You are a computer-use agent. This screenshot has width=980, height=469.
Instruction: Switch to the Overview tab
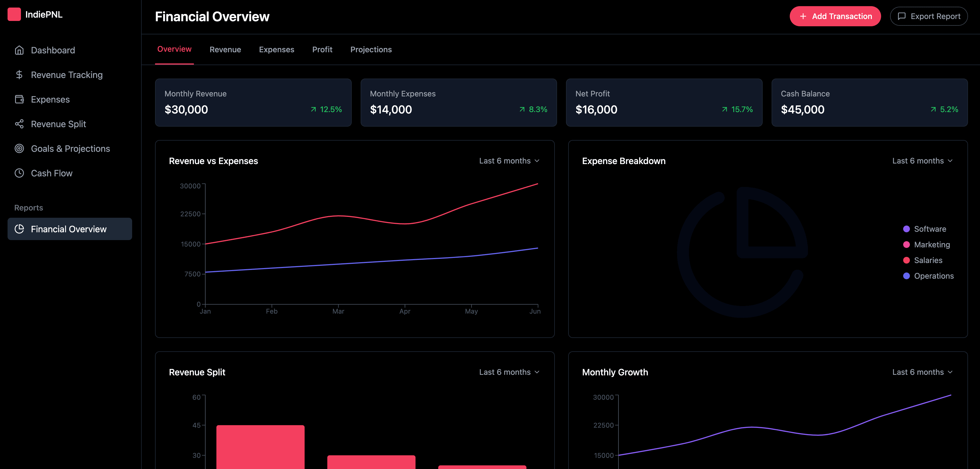pos(174,49)
